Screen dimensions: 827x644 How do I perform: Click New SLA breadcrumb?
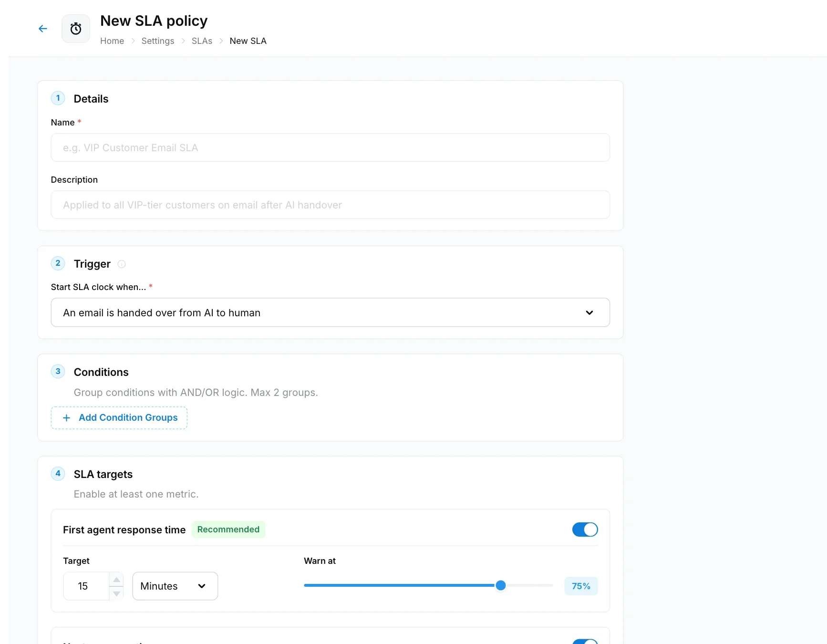click(x=248, y=41)
